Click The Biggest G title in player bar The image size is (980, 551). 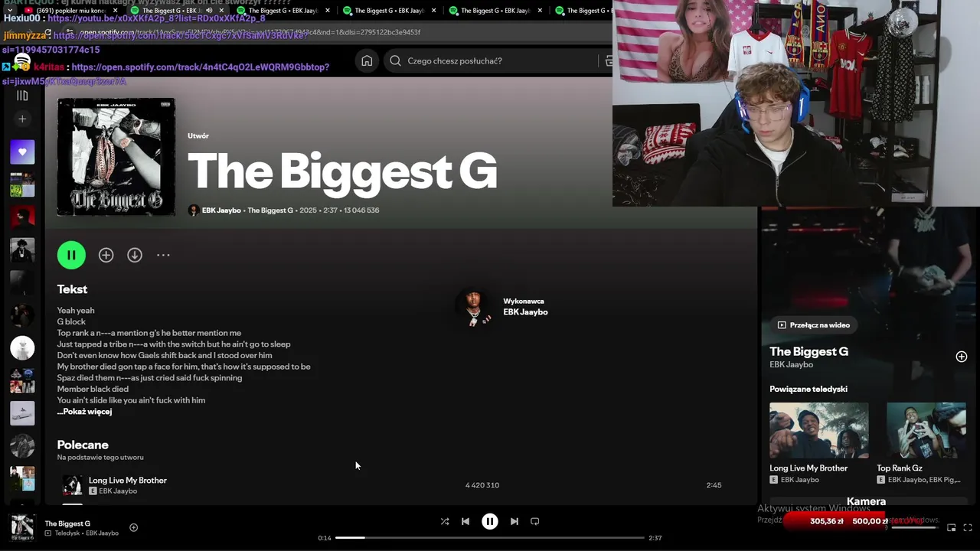(x=67, y=523)
